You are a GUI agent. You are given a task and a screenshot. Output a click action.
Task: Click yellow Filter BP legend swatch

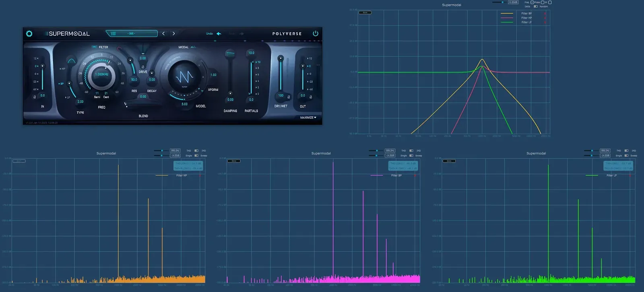point(507,14)
